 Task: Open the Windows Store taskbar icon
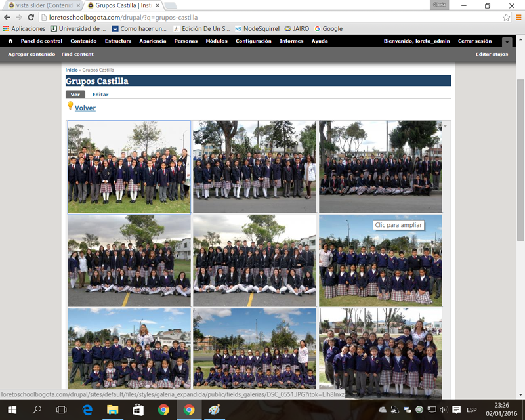(138, 409)
